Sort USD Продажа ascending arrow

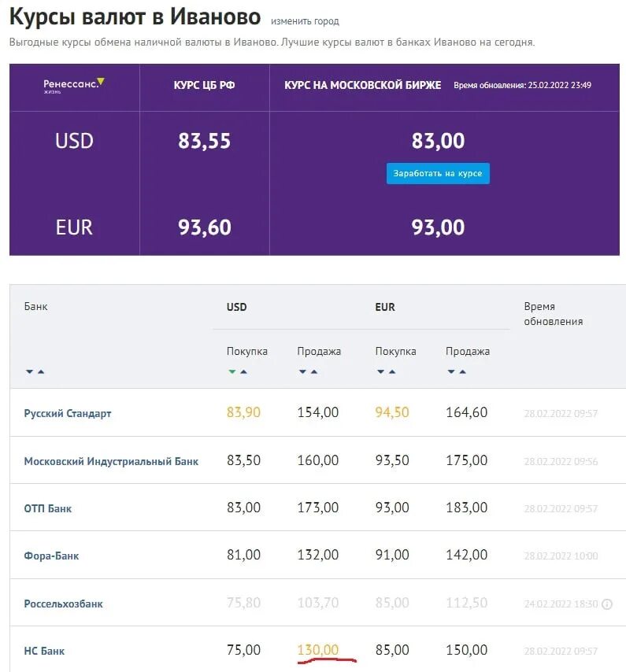[314, 371]
